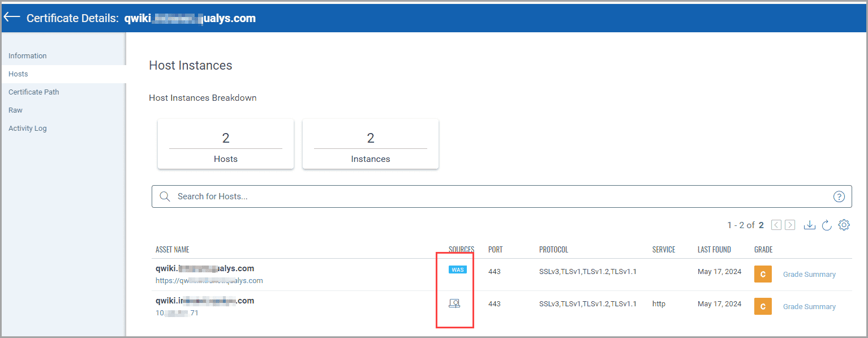Click the https qwiki URL under the first asset
Screen dimensions: 868x338
209,280
